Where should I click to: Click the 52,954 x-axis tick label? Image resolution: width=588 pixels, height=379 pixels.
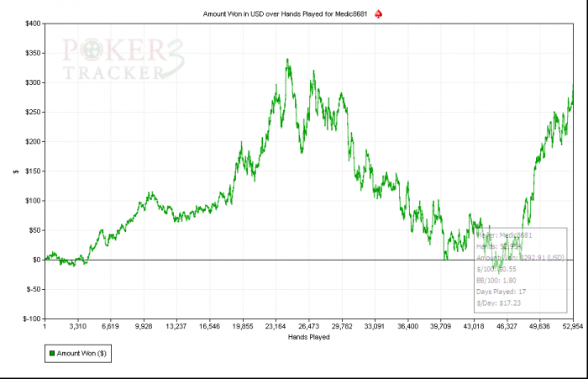click(x=573, y=326)
